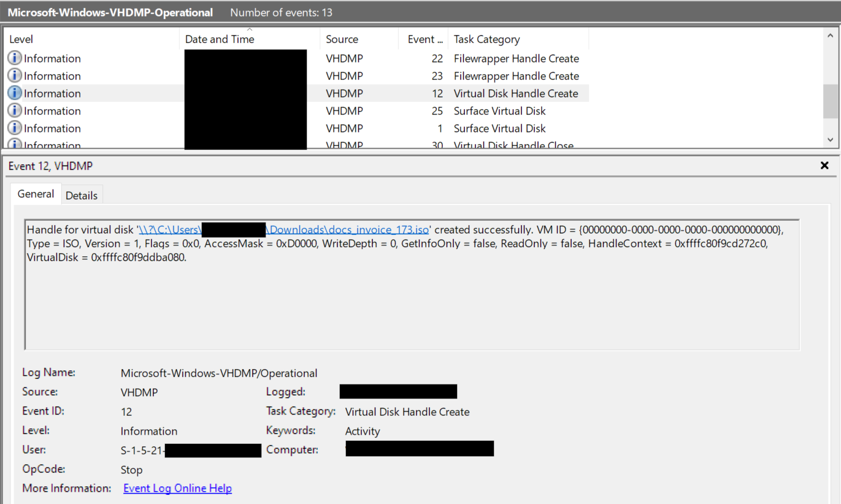Image resolution: width=841 pixels, height=504 pixels.
Task: Open the docs_invoice_173.iso path link
Action: tap(283, 230)
